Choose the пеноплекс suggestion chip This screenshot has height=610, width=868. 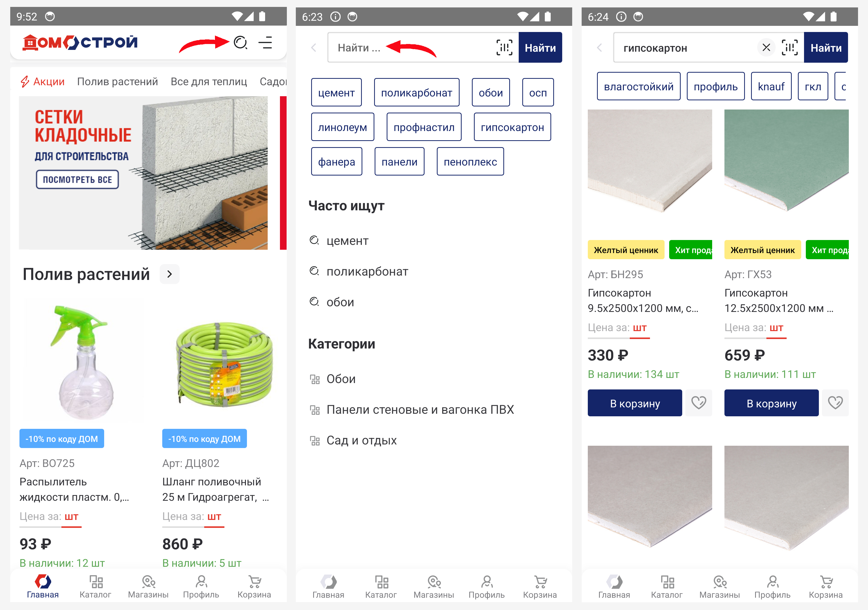470,162
